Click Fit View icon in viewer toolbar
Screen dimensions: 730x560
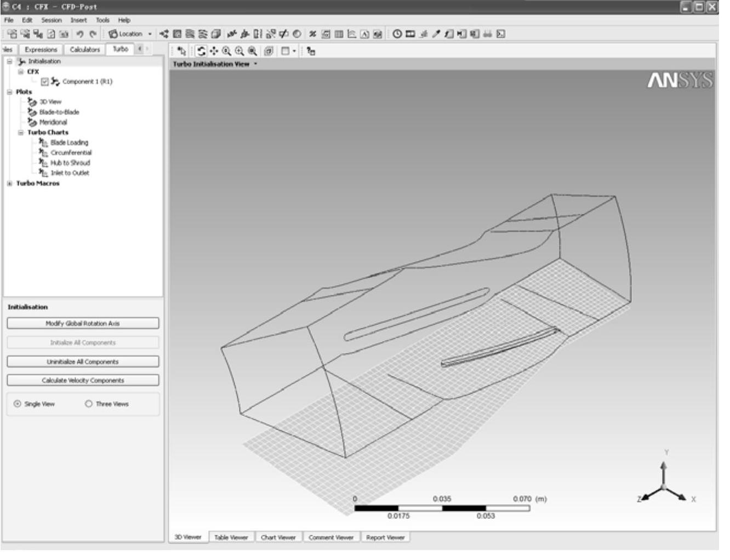tap(252, 51)
